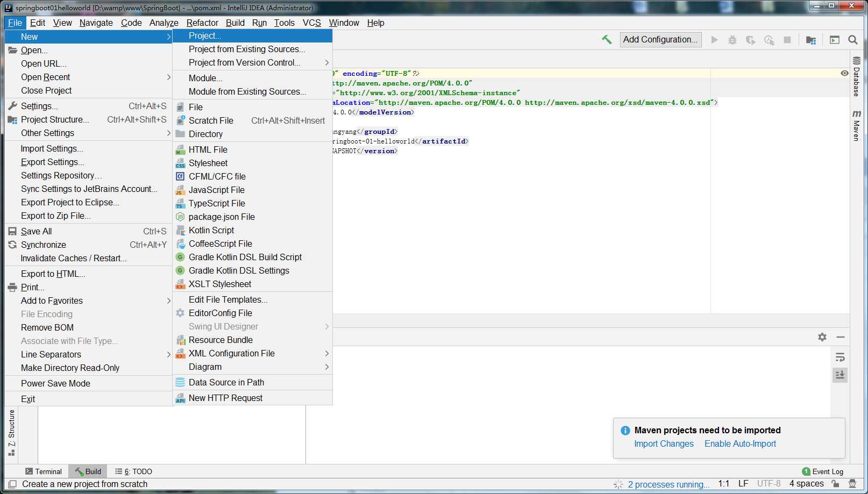Image resolution: width=868 pixels, height=494 pixels.
Task: Open the terminal-style toolbar window icon
Action: (x=835, y=40)
